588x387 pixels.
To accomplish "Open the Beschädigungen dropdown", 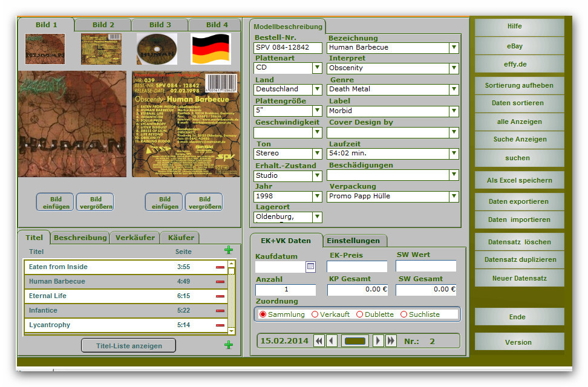I will [454, 175].
